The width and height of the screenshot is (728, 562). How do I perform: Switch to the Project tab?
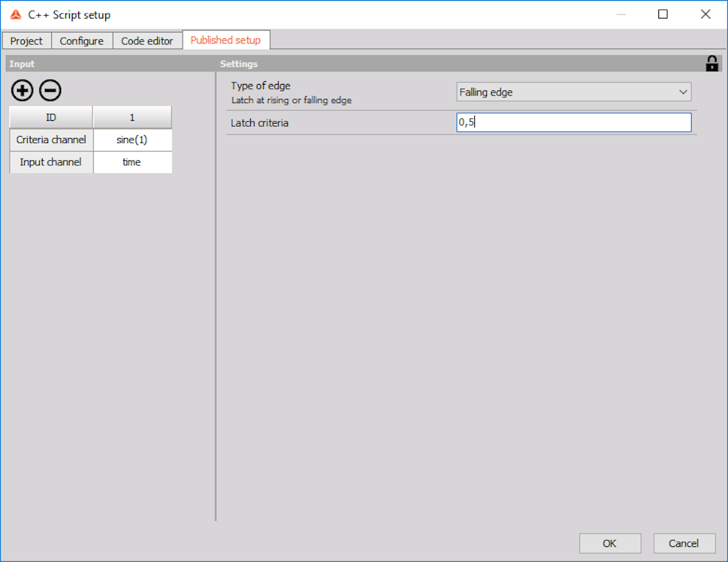pyautogui.click(x=26, y=41)
